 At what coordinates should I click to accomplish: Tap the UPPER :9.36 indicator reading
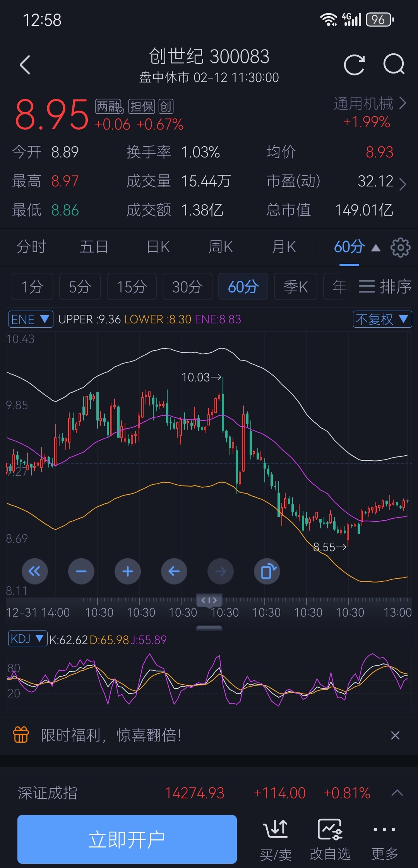[89, 320]
